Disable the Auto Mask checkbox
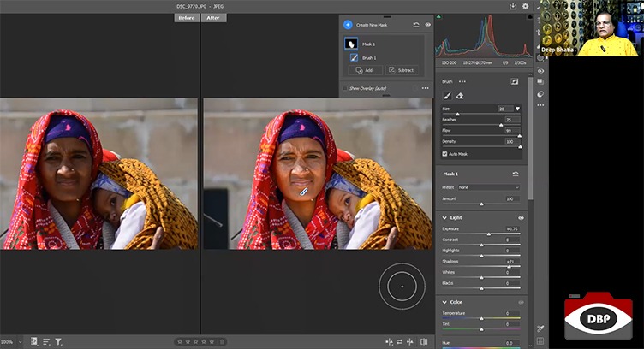 click(444, 153)
